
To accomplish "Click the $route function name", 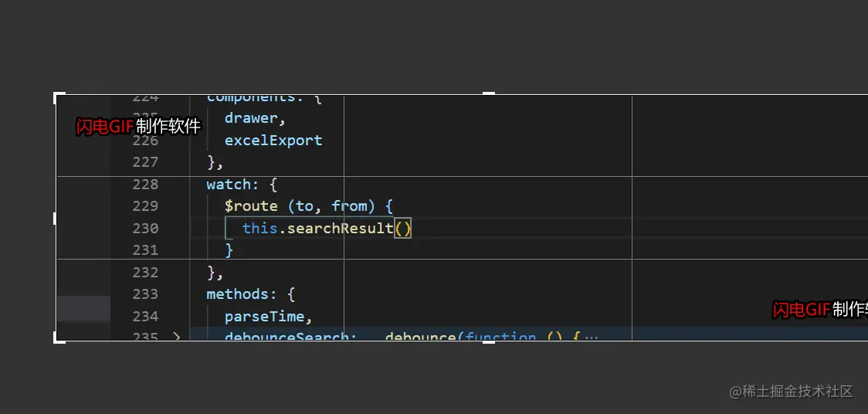I will [251, 206].
